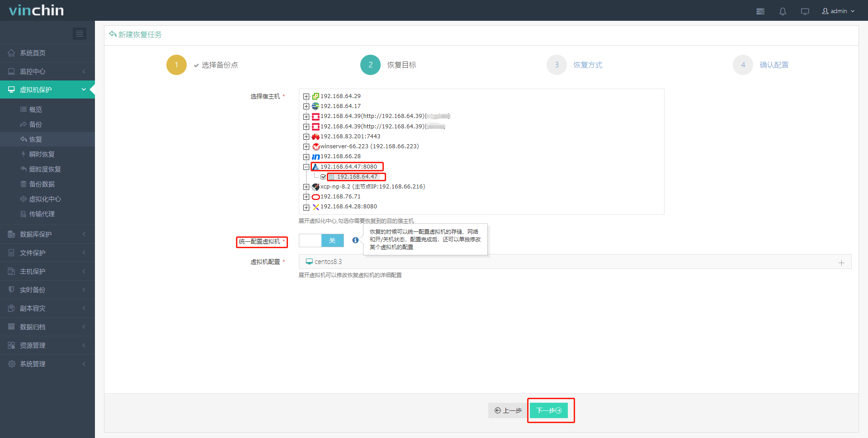The image size is (868, 438).
Task: Click the red oval icon of 192.168.76.71
Action: (316, 197)
